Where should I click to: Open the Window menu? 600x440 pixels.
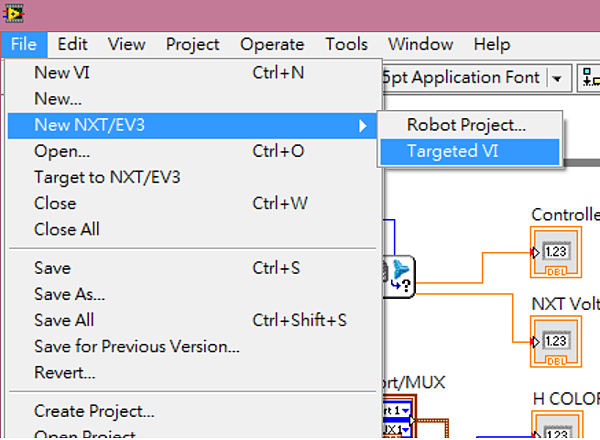[x=421, y=44]
